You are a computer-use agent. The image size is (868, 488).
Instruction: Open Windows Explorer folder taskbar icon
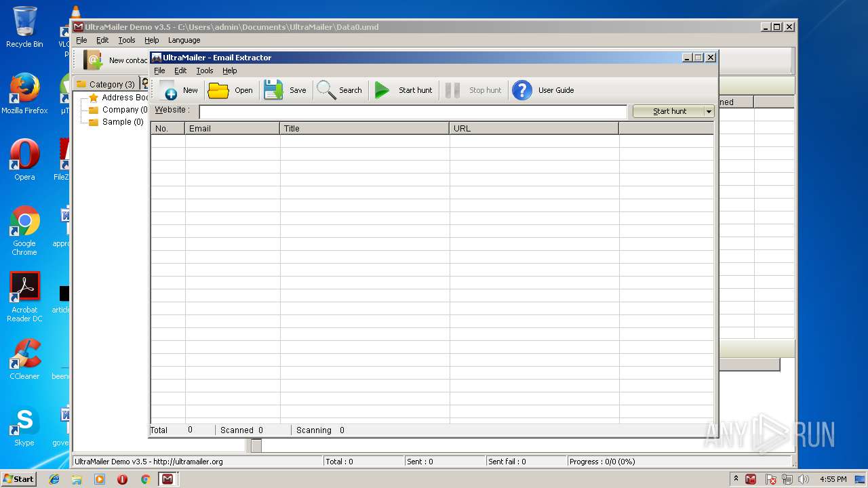tap(77, 479)
